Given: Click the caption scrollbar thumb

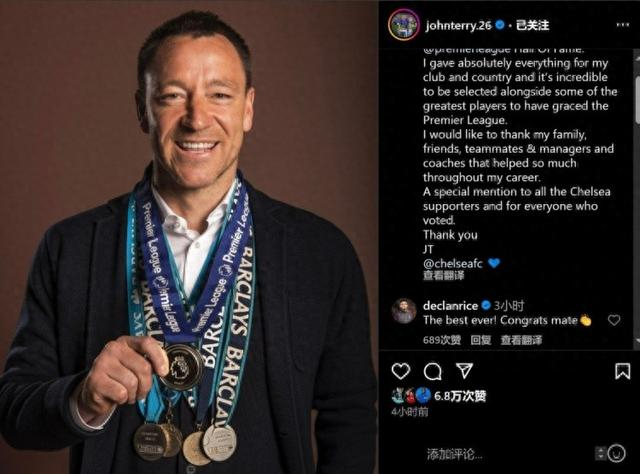Looking at the screenshot, I should 637,98.
